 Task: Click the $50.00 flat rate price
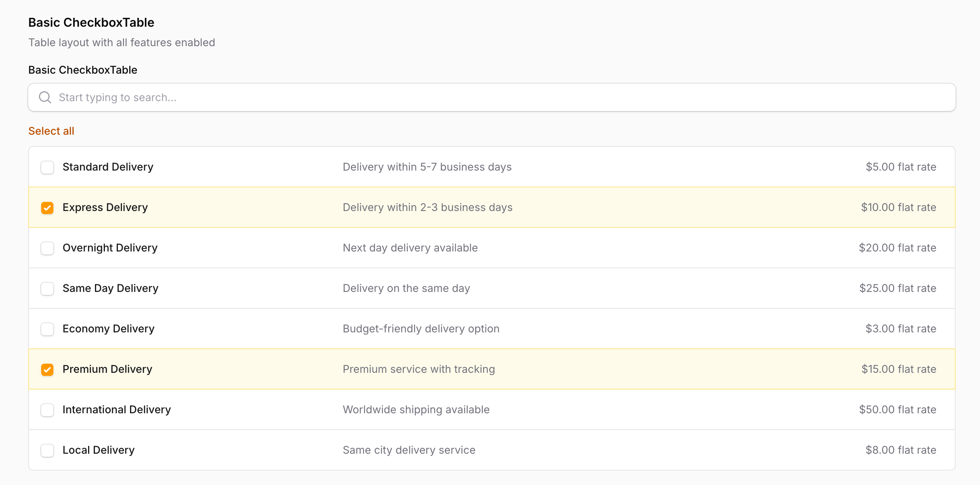click(x=898, y=409)
